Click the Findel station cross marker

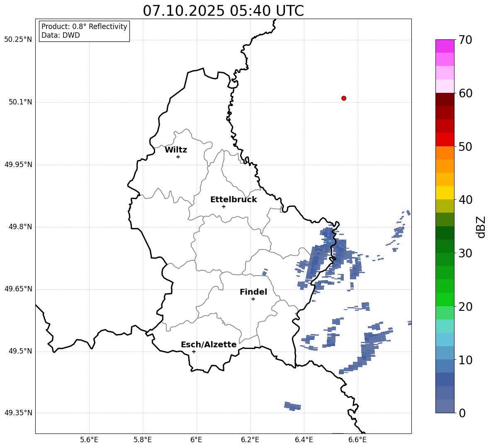coord(253,299)
